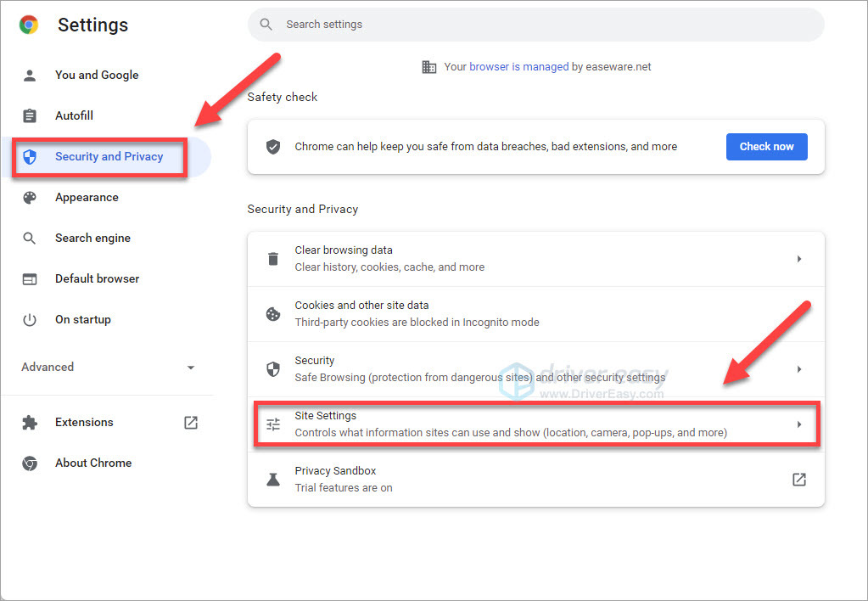Click the magnifier icon beside Search engine
868x601 pixels.
point(30,238)
